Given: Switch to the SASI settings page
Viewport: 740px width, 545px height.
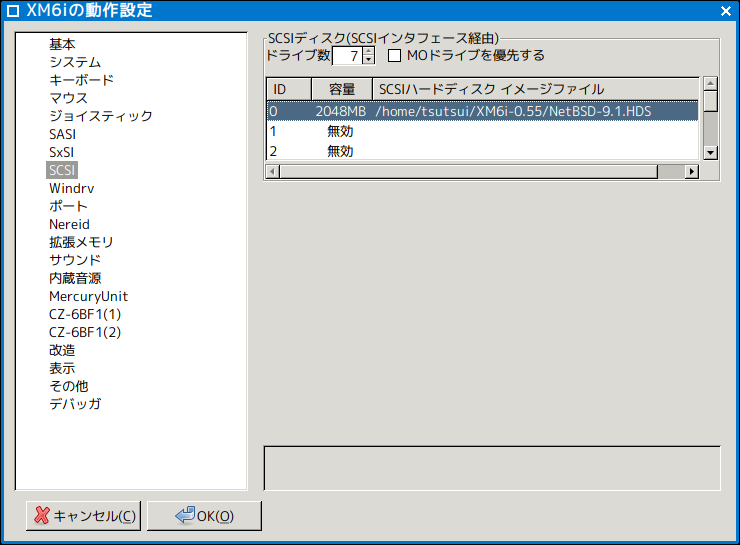Looking at the screenshot, I should [62, 134].
